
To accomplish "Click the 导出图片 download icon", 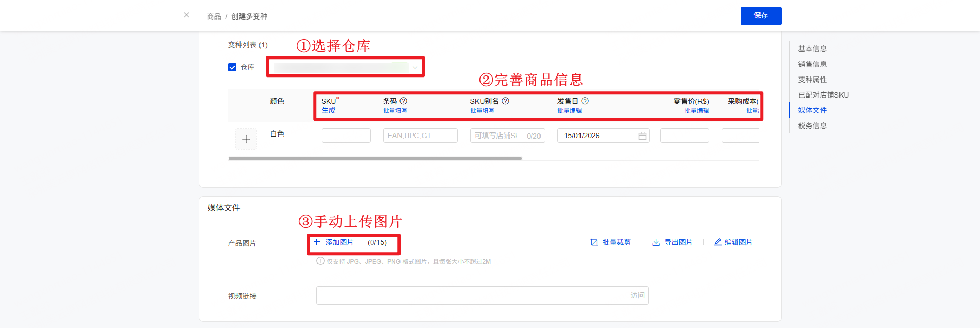I will [x=656, y=242].
